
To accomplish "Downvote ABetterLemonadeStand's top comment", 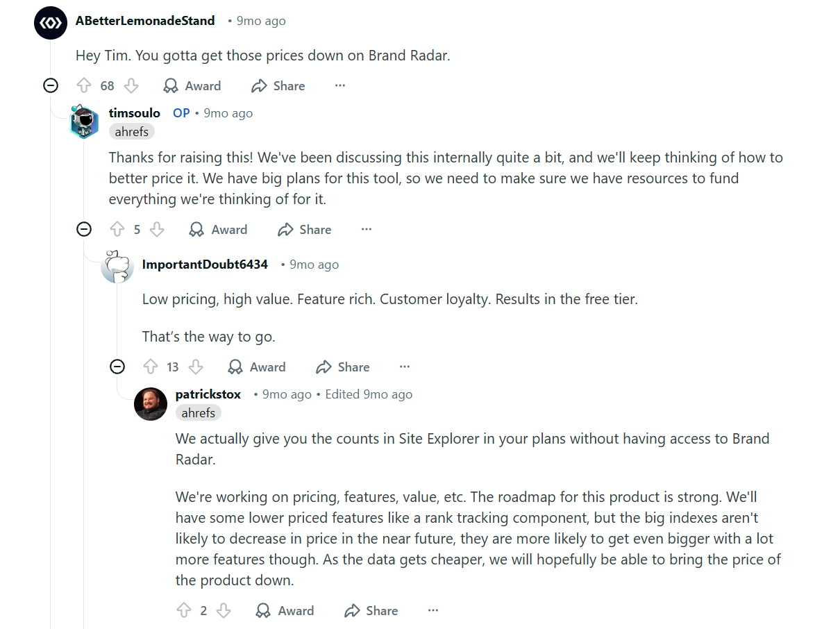I will click(131, 85).
